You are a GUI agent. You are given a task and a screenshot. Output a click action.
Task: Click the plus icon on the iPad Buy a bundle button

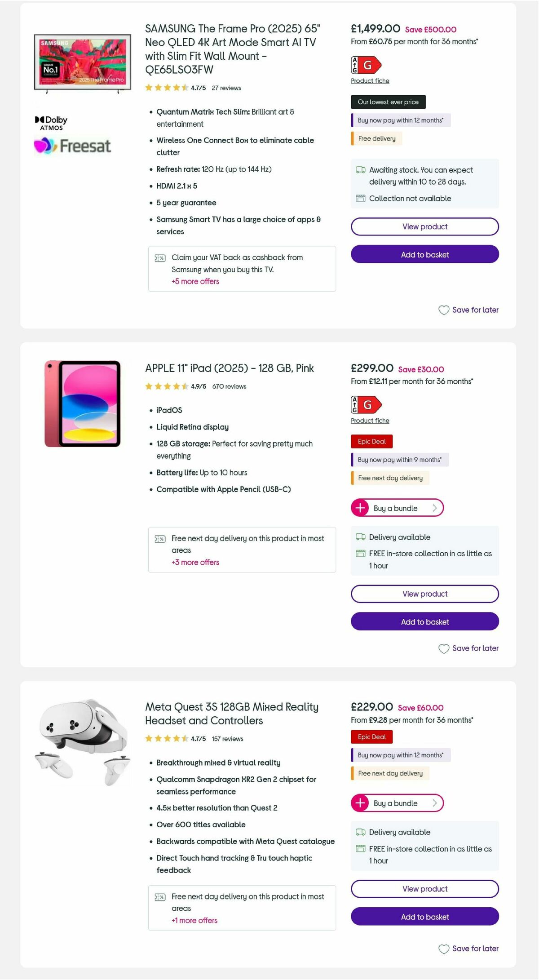(x=360, y=508)
